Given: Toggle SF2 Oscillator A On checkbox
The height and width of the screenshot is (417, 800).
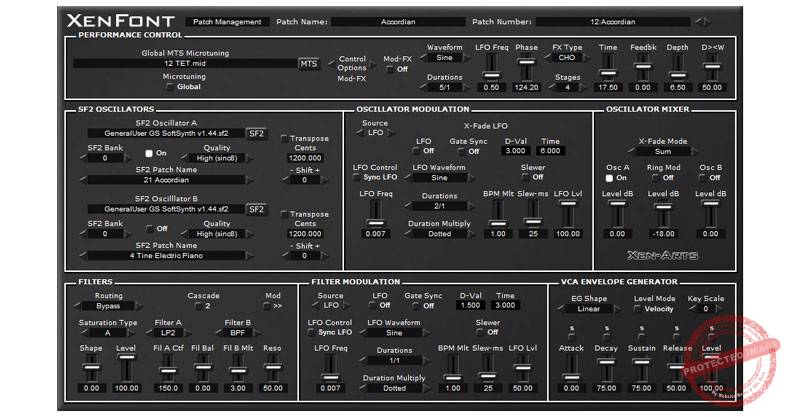Looking at the screenshot, I should pos(149,153).
